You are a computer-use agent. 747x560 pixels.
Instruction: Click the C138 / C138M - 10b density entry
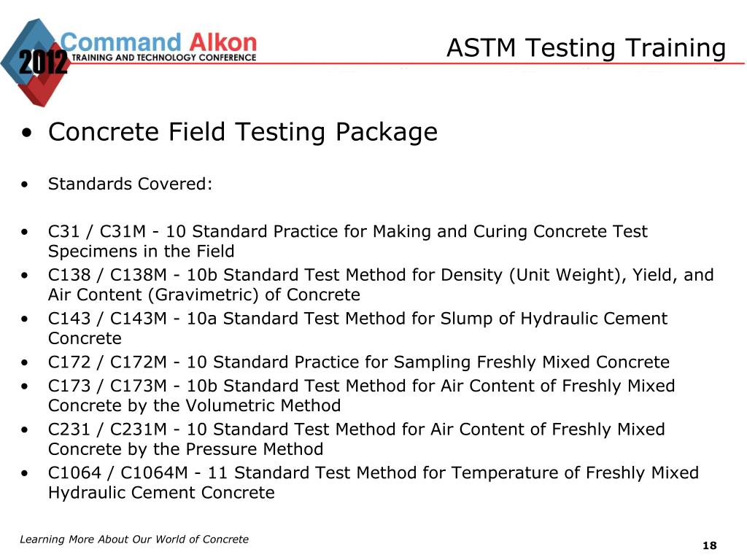[381, 285]
